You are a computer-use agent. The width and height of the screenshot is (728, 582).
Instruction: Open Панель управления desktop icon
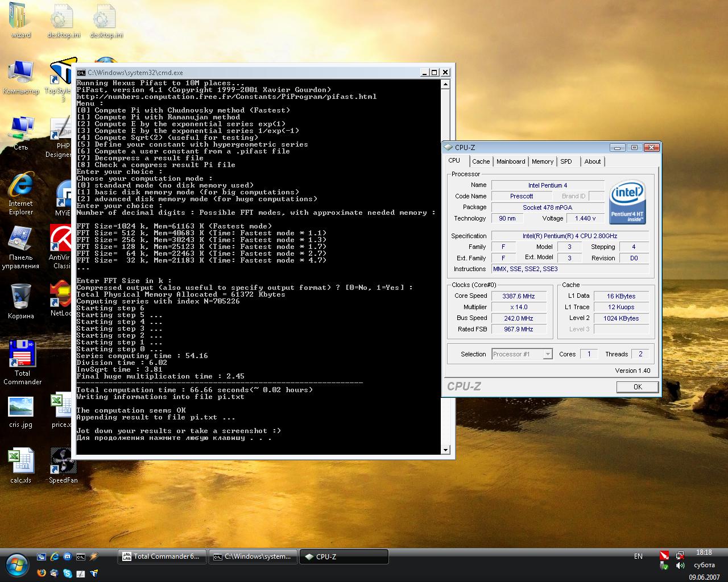[x=21, y=247]
